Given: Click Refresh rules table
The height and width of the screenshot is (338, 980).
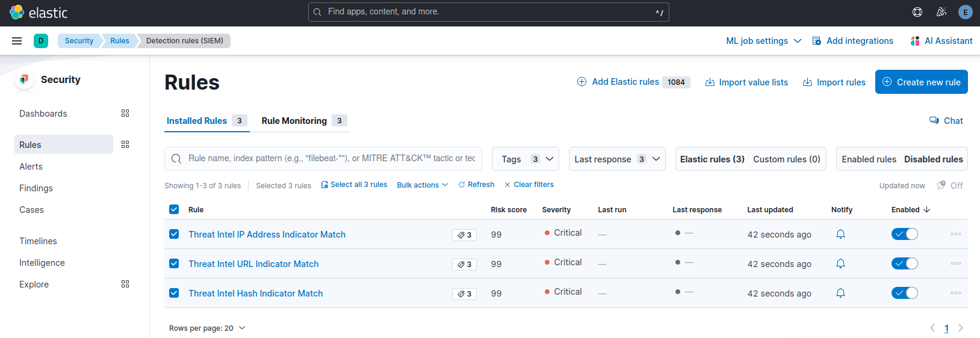Looking at the screenshot, I should tap(476, 185).
